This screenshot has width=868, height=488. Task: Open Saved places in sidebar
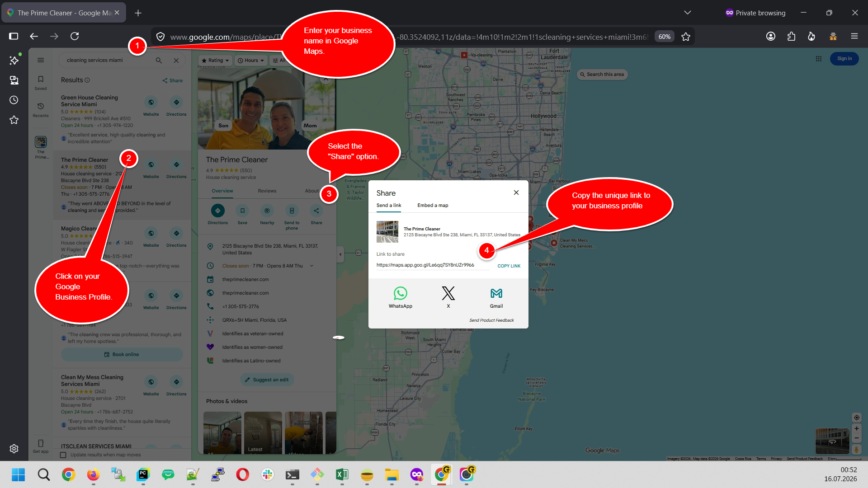pyautogui.click(x=41, y=83)
